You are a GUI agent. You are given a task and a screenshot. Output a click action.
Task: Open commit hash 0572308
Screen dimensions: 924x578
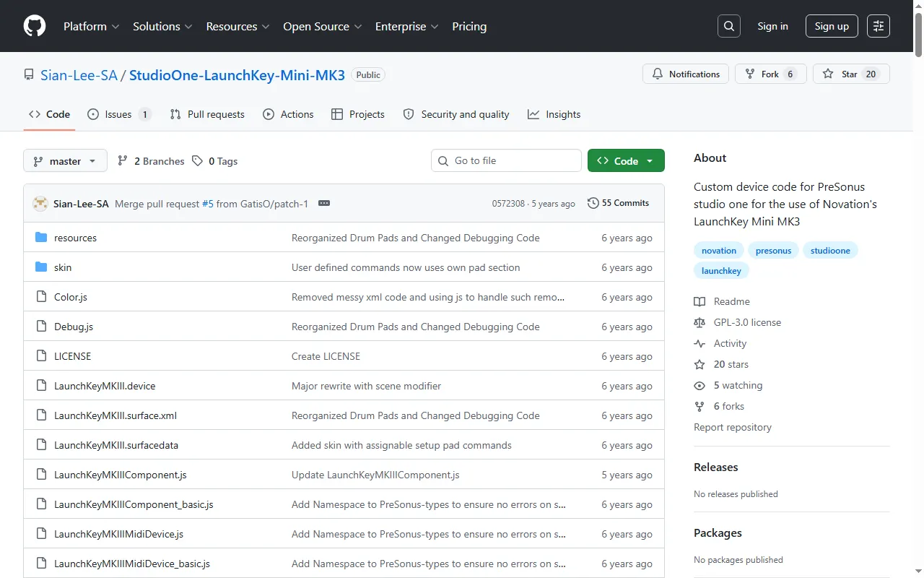point(508,204)
